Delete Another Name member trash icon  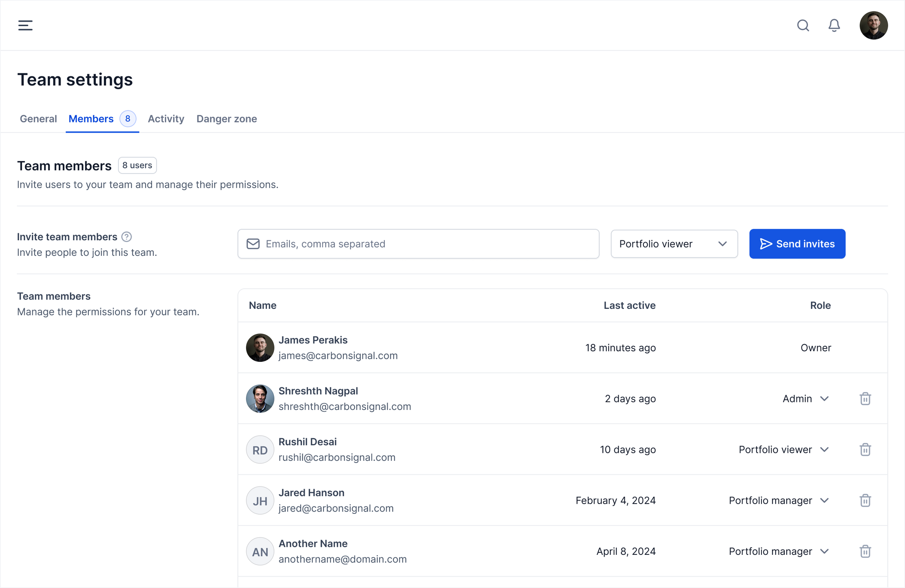865,551
